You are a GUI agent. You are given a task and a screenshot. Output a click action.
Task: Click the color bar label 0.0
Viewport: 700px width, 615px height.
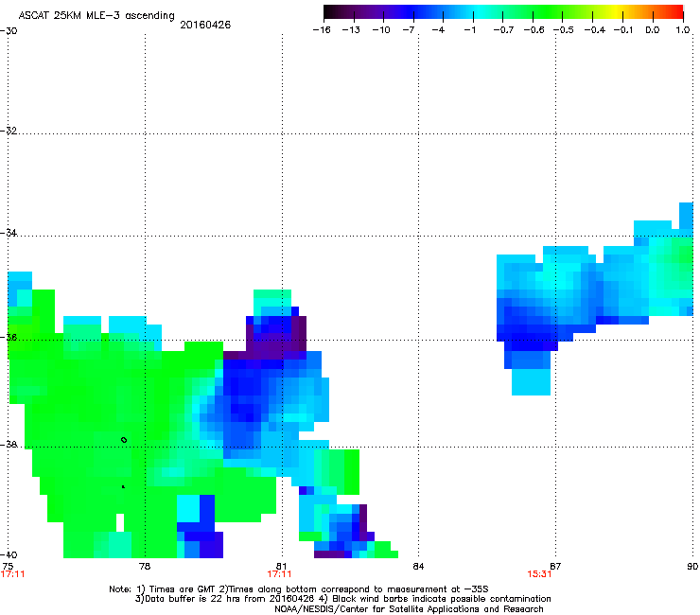click(x=653, y=30)
